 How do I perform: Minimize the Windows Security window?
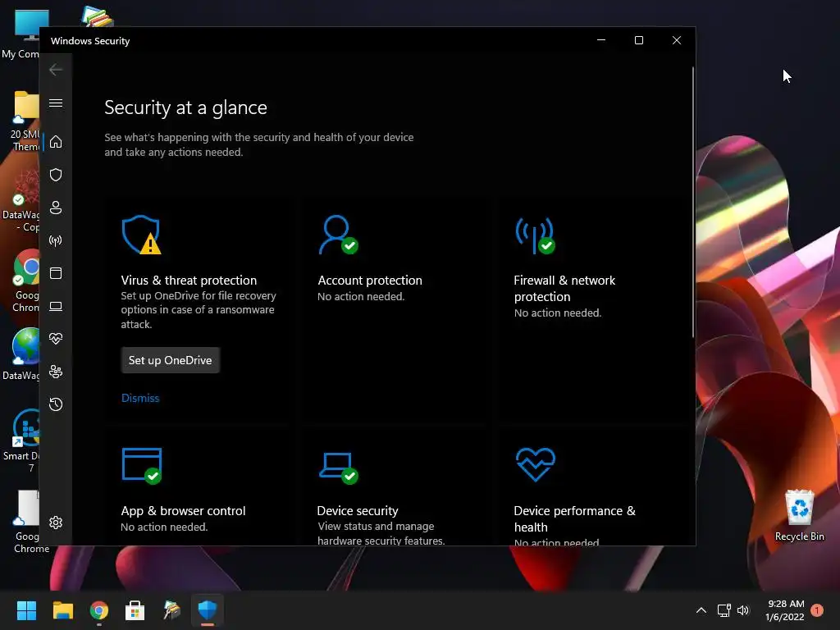(x=601, y=40)
